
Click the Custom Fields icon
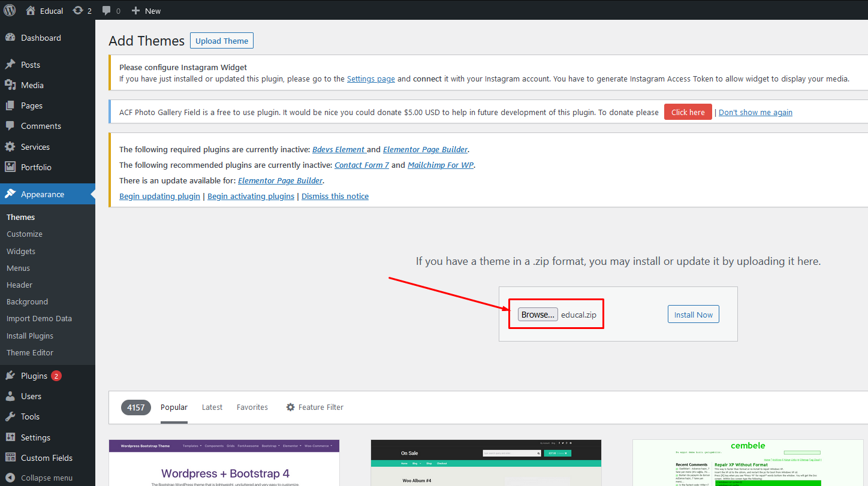point(10,458)
